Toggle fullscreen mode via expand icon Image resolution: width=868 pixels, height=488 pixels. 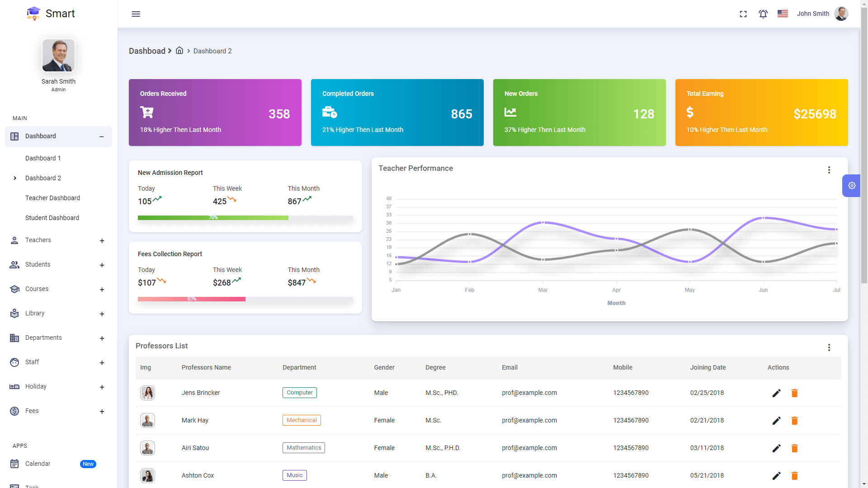pyautogui.click(x=743, y=14)
